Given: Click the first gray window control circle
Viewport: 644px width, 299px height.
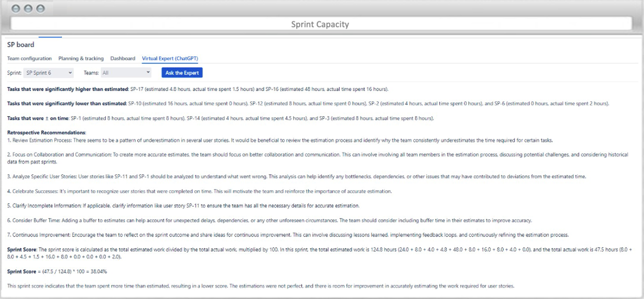Looking at the screenshot, I should (16, 8).
